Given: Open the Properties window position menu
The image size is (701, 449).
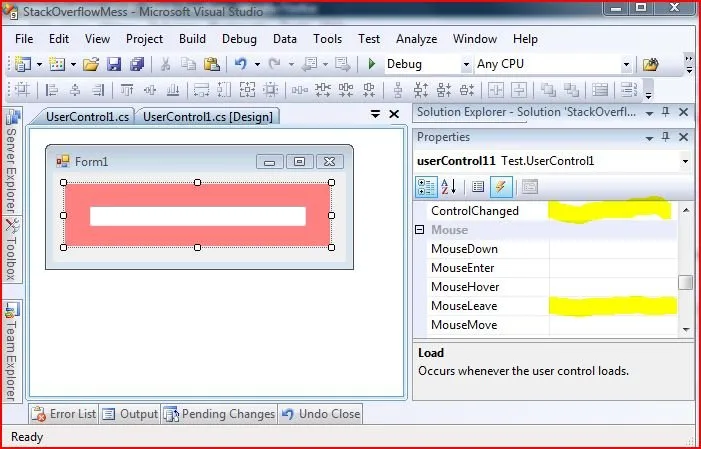Looking at the screenshot, I should point(650,138).
